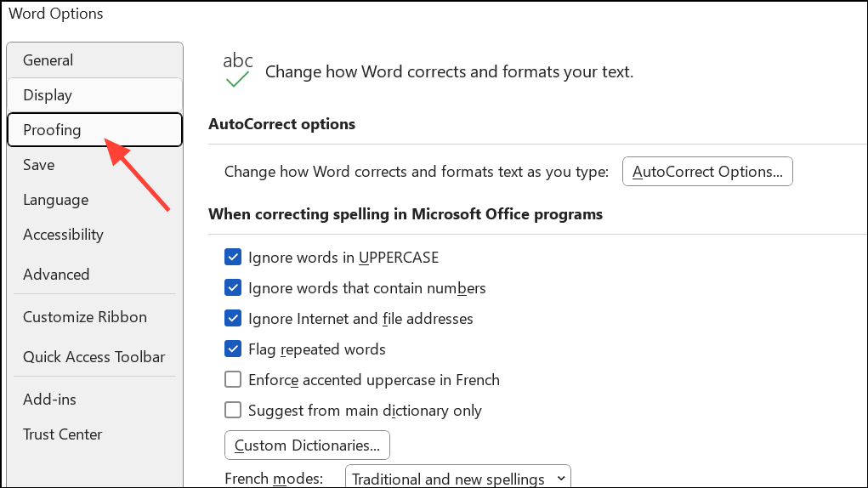The width and height of the screenshot is (868, 488).
Task: Go to the Save options
Action: [x=39, y=165]
